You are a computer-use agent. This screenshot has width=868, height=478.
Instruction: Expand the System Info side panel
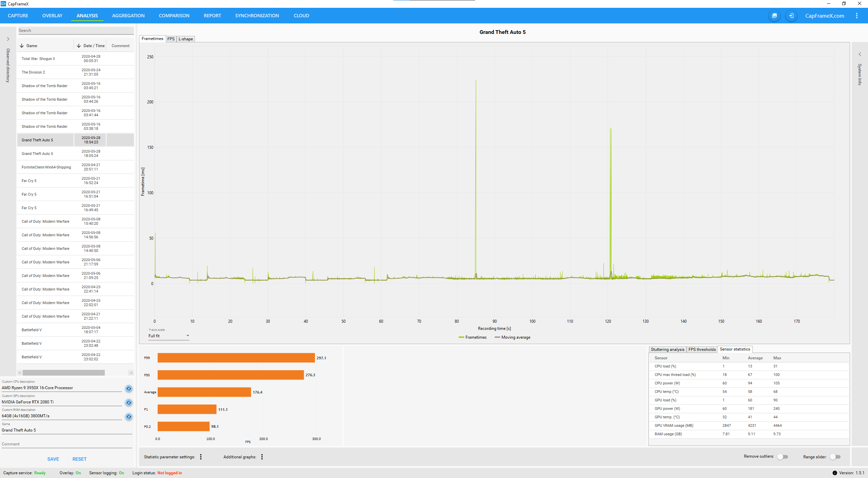[x=860, y=54]
